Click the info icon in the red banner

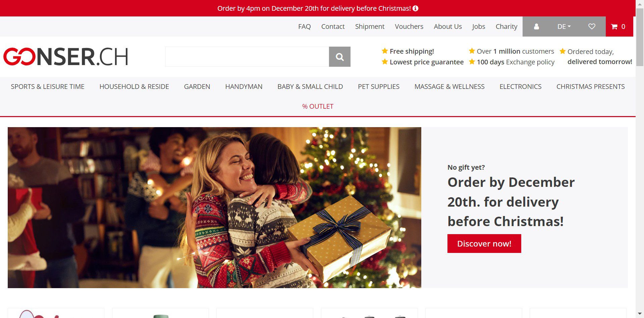pyautogui.click(x=416, y=8)
